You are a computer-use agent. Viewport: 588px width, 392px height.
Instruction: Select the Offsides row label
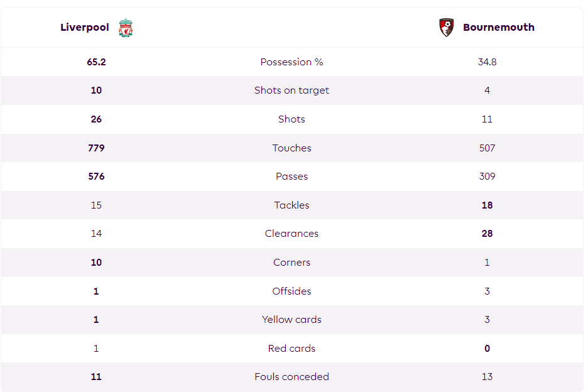(x=291, y=291)
